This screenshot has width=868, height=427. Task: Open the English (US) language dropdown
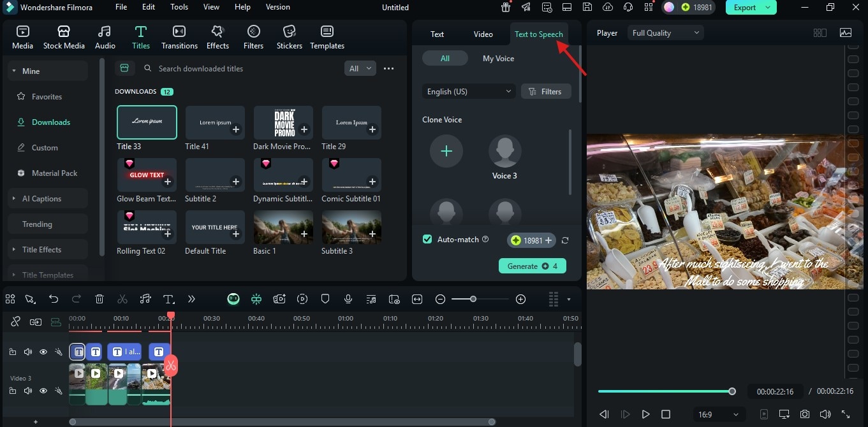(469, 92)
